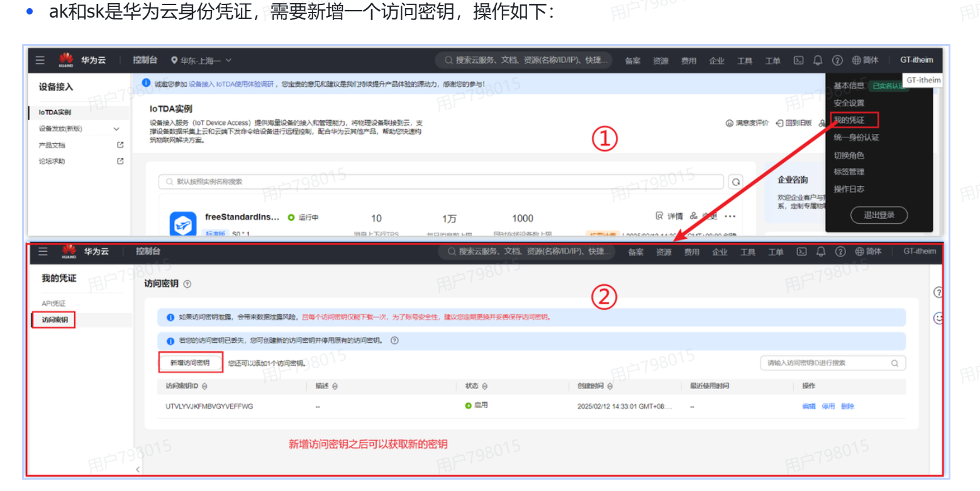980x491 pixels.
Task: Open the three-dot more menu for freeStandardIns
Action: coord(730,216)
